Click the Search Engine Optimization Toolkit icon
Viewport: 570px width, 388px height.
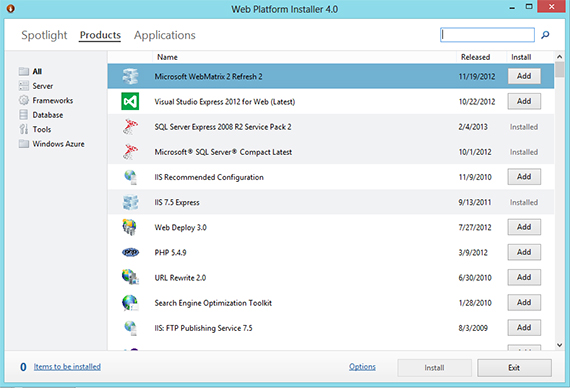[130, 303]
